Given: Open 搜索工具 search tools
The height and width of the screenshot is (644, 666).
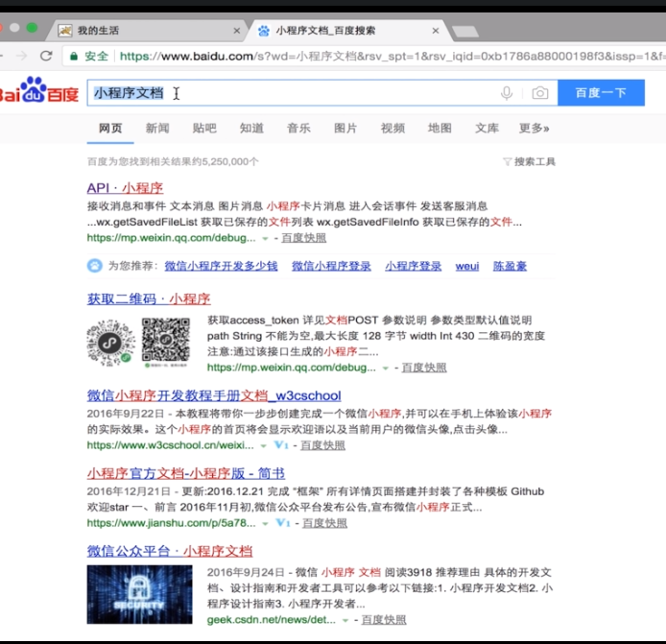Looking at the screenshot, I should point(535,162).
